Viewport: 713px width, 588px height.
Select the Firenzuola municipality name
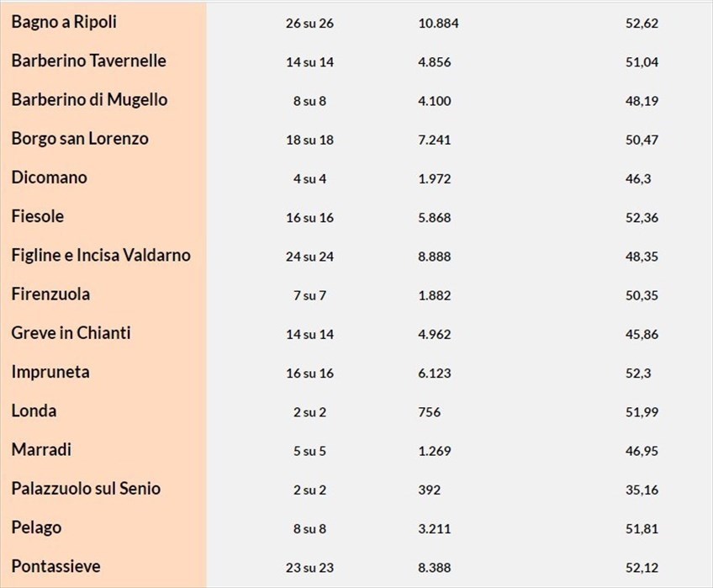click(50, 294)
